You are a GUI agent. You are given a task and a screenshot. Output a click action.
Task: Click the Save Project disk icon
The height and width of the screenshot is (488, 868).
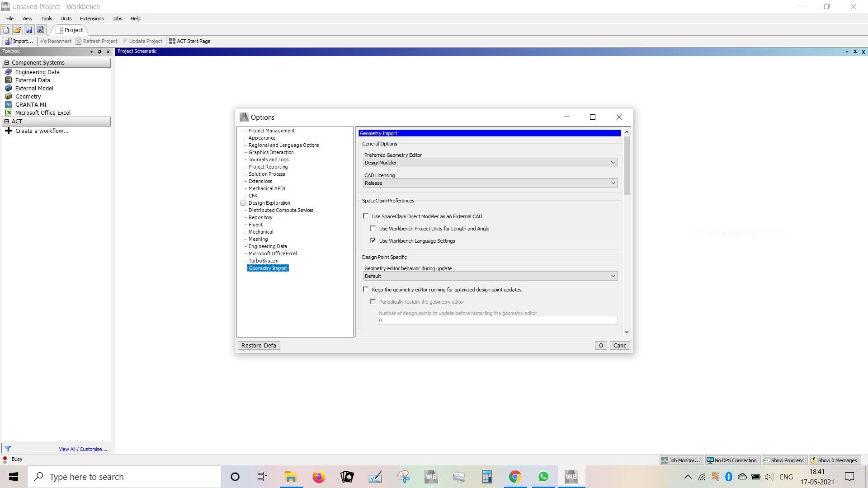29,30
